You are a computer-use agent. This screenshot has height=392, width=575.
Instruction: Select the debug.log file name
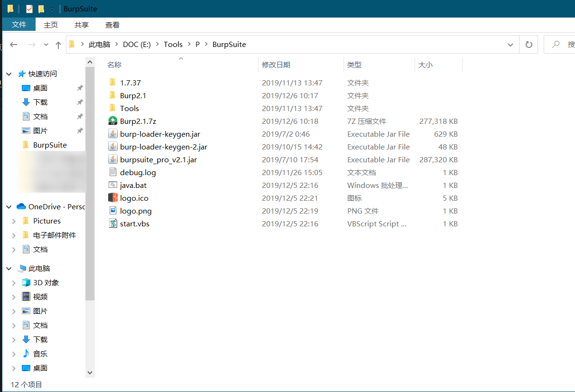pos(138,172)
